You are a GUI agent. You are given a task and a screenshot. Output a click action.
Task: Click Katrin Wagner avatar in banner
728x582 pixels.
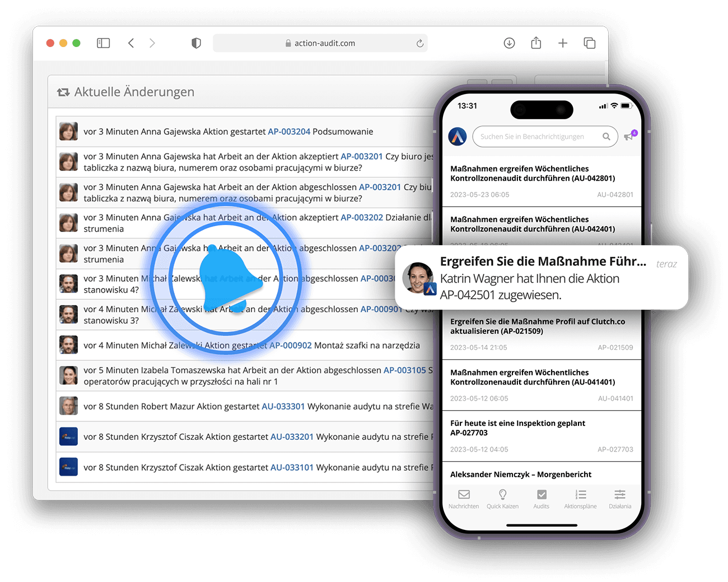point(418,278)
